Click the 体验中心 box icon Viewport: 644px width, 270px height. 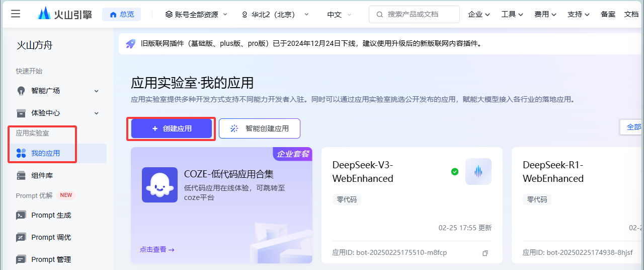point(21,113)
